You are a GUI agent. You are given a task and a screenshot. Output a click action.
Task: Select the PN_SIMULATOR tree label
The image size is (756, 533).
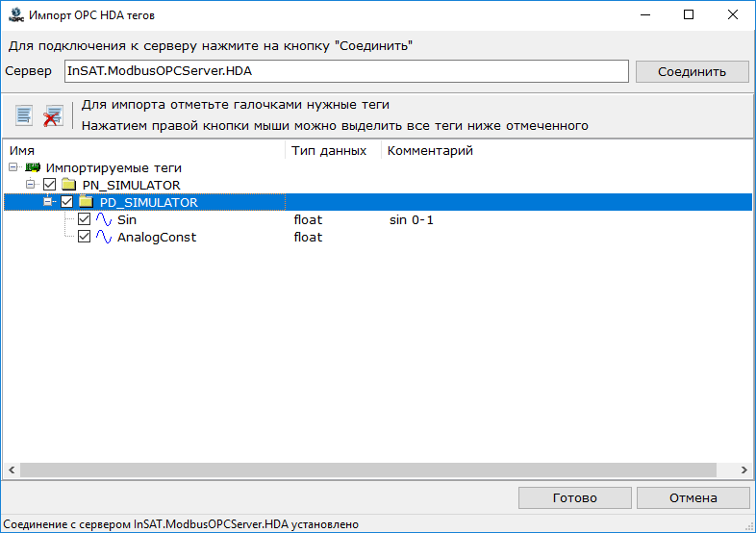click(131, 186)
